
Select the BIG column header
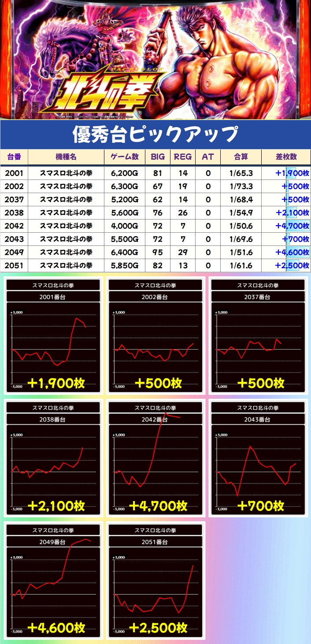(x=158, y=157)
